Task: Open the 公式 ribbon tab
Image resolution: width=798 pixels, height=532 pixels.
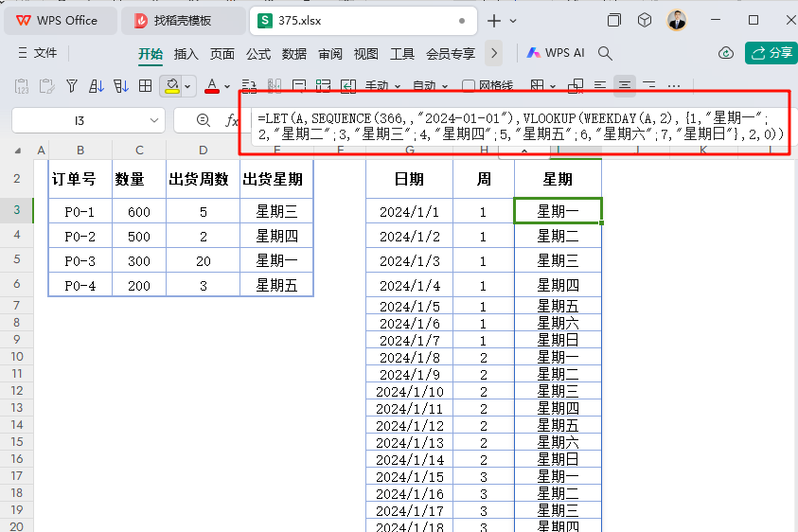Action: [x=258, y=53]
